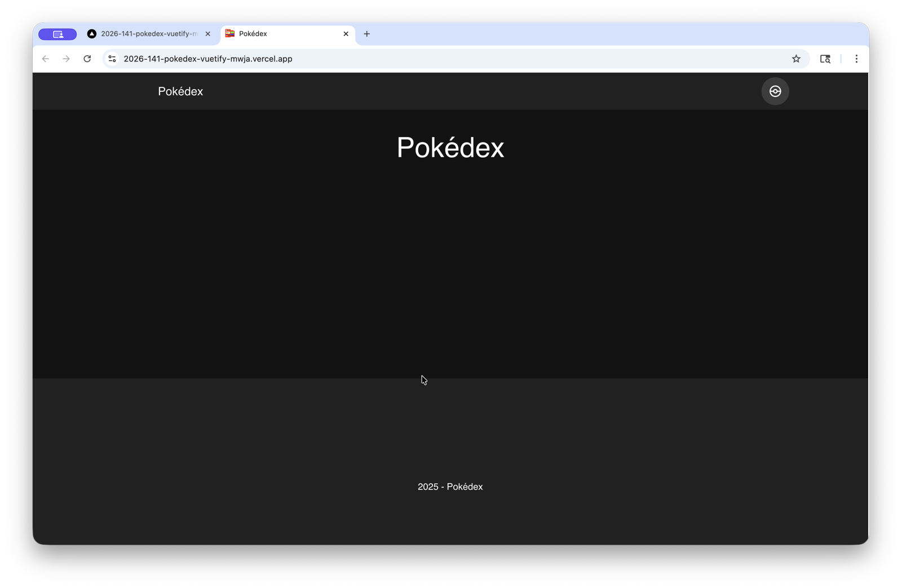Viewport: 902px width, 588px height.
Task: Close the active Pokédex tab
Action: click(x=346, y=34)
